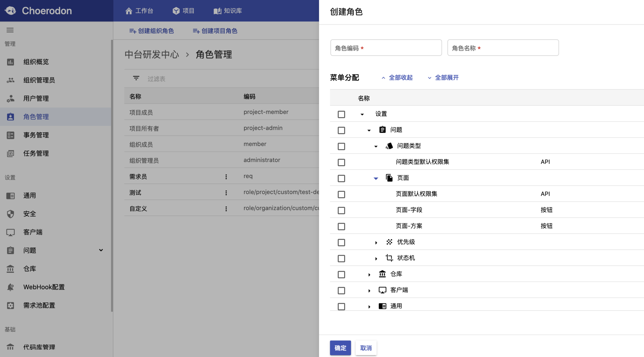Viewport: 644px width, 357px height.
Task: Click the 优先级 dots icon in menu tree
Action: click(x=389, y=242)
